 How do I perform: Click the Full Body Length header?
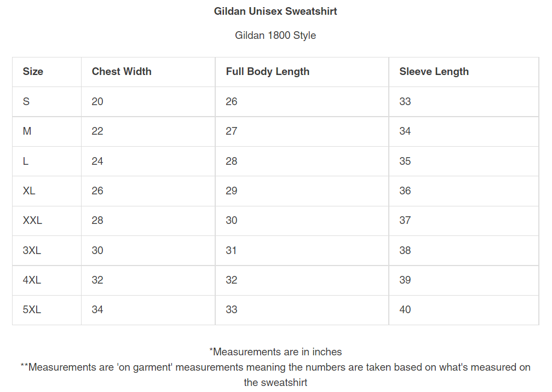tap(267, 72)
